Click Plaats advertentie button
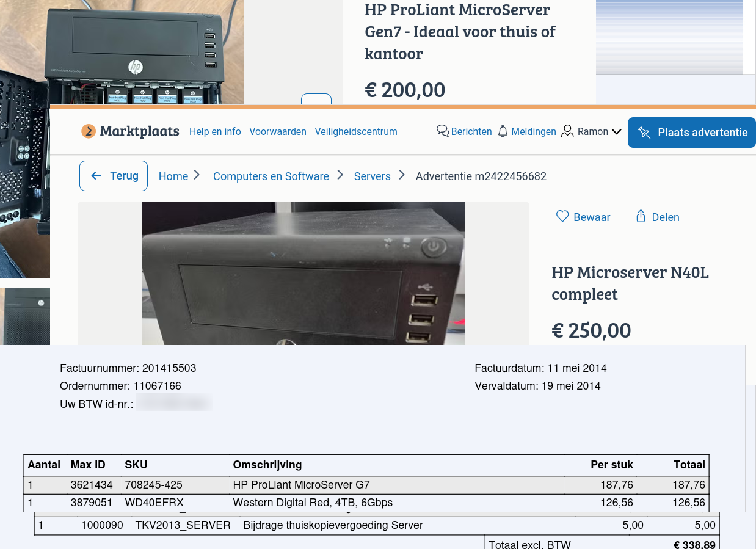Viewport: 756px width, 549px height. click(692, 132)
